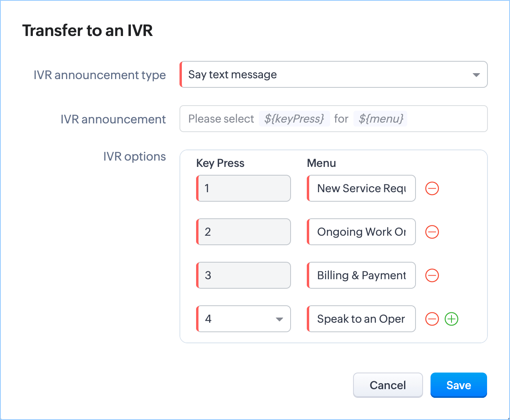Click the Billing & Payment menu field
Viewport: 510px width, 420px height.
tap(361, 275)
